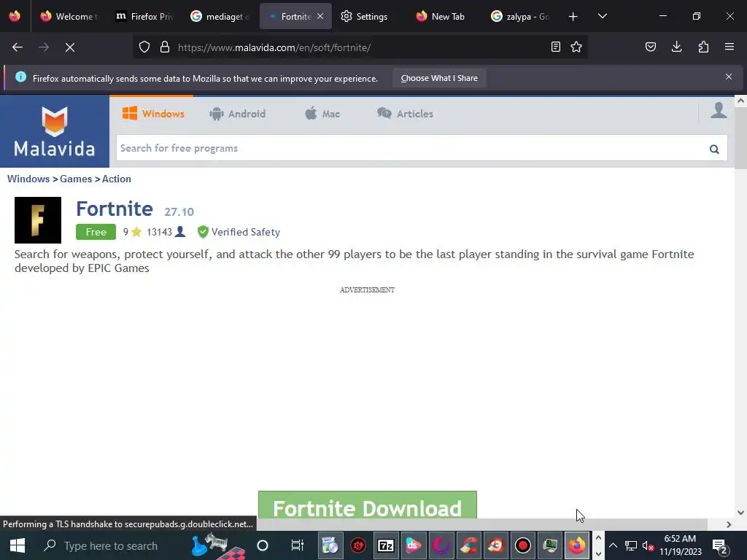
Task: Select the Mac platform menu
Action: 322,114
